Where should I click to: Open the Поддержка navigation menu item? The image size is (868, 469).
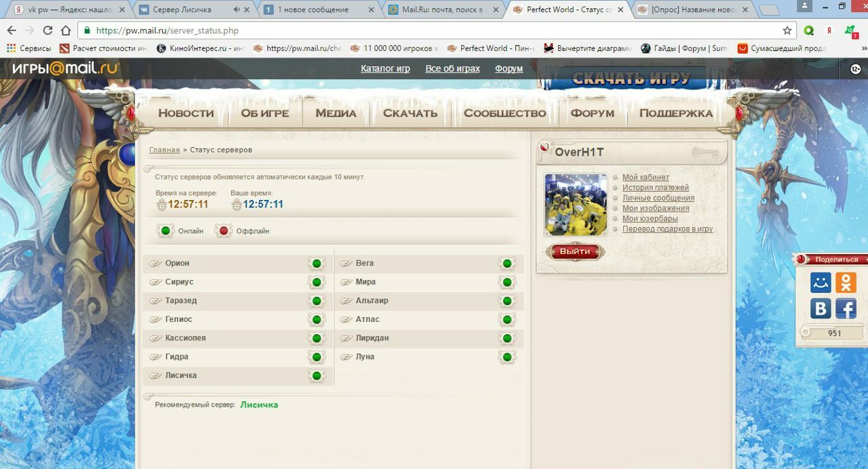(675, 113)
